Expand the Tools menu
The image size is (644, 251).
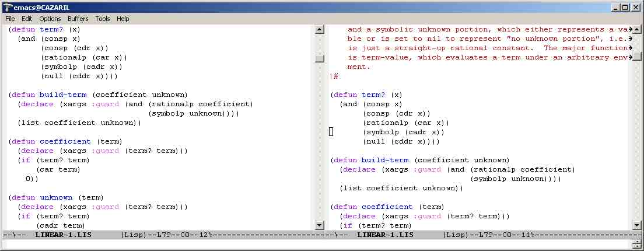[103, 19]
